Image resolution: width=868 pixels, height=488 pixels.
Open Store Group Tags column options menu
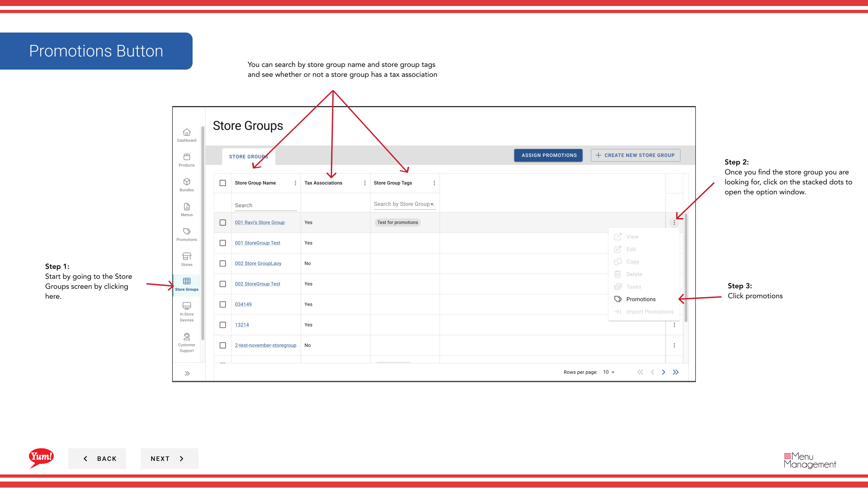click(x=434, y=183)
